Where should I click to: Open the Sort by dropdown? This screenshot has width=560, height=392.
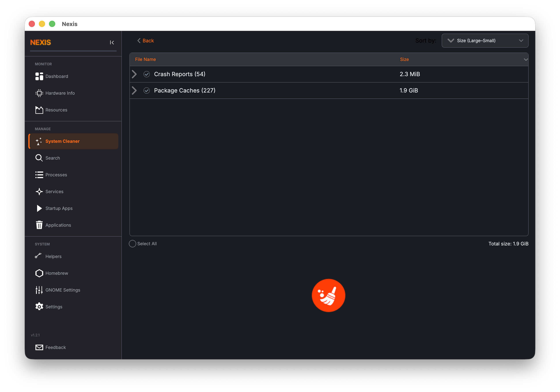(485, 40)
